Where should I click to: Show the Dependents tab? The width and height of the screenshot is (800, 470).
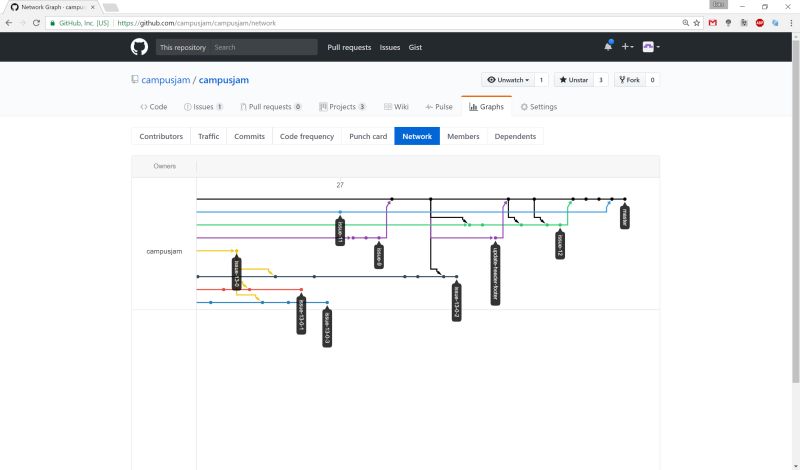point(515,136)
